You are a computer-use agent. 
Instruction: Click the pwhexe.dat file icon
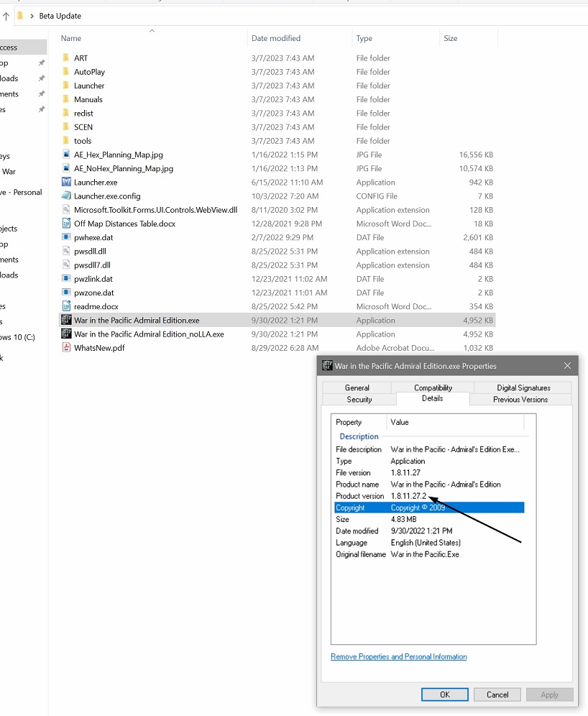point(66,237)
